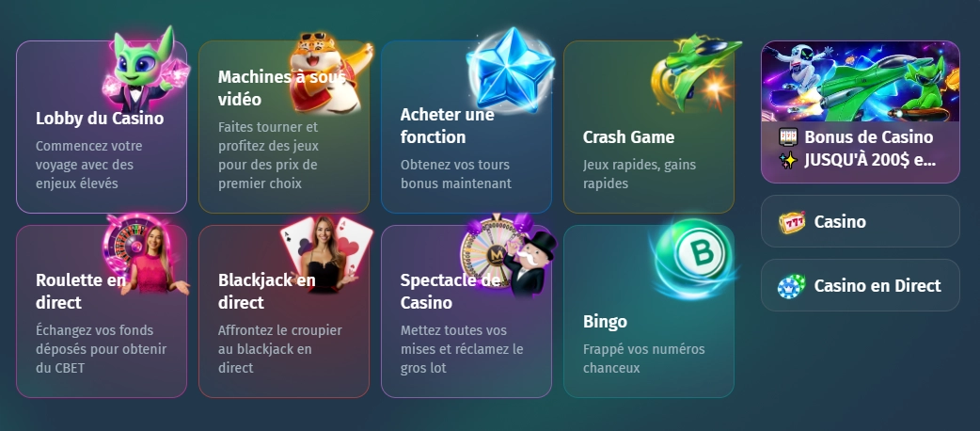Image resolution: width=980 pixels, height=431 pixels.
Task: Click the tiger hamster slot mascot icon
Action: pos(329,71)
